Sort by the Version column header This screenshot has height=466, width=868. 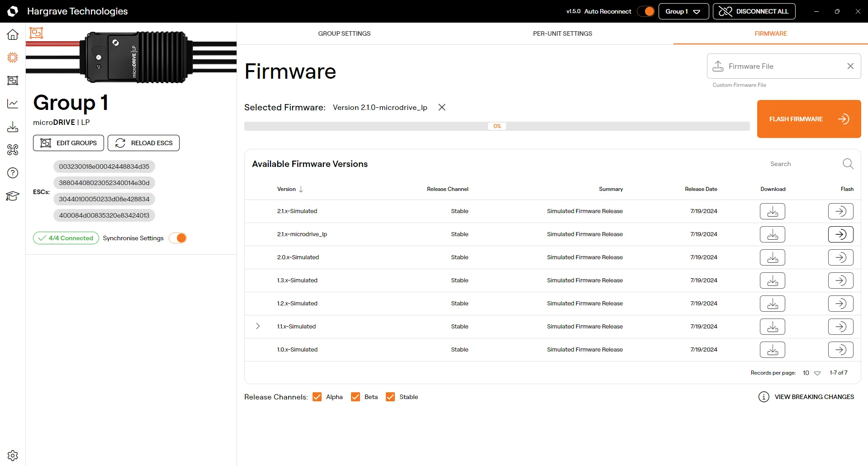pyautogui.click(x=290, y=189)
